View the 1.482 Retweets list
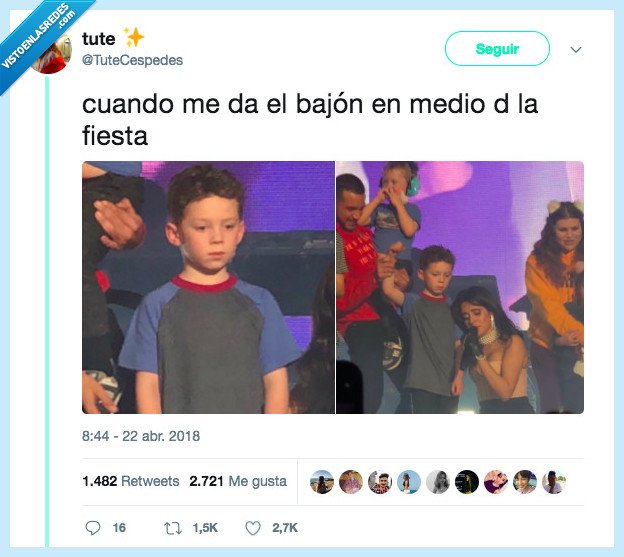Screen dimensions: 624x557 point(131,481)
